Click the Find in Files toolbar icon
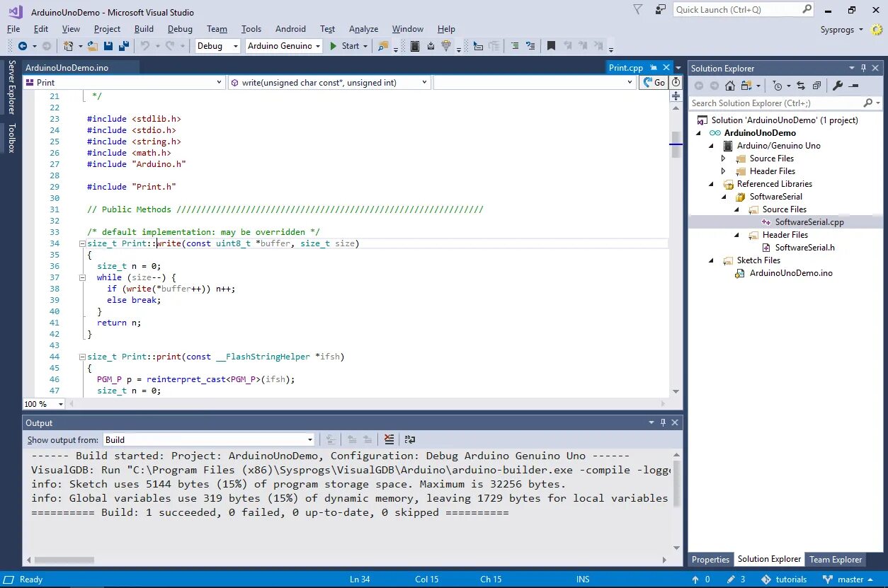This screenshot has width=888, height=588. [383, 46]
